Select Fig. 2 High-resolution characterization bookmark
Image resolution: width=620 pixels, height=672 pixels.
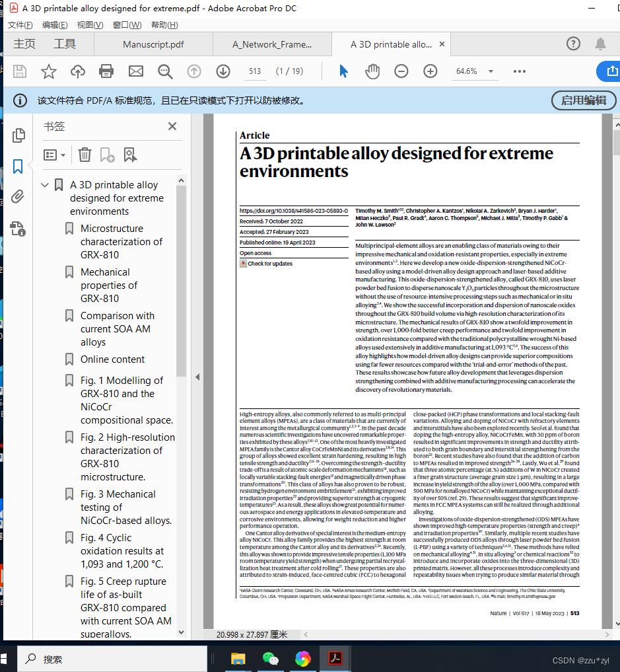127,457
